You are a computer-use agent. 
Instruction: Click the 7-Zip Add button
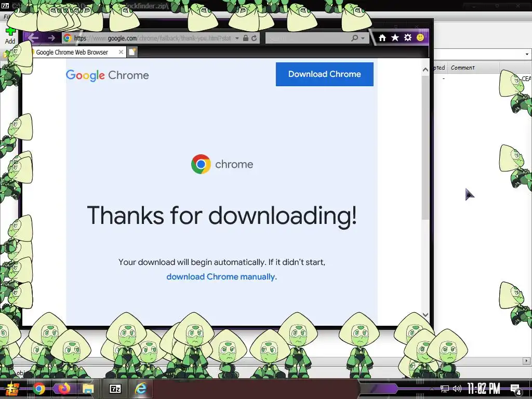click(10, 36)
